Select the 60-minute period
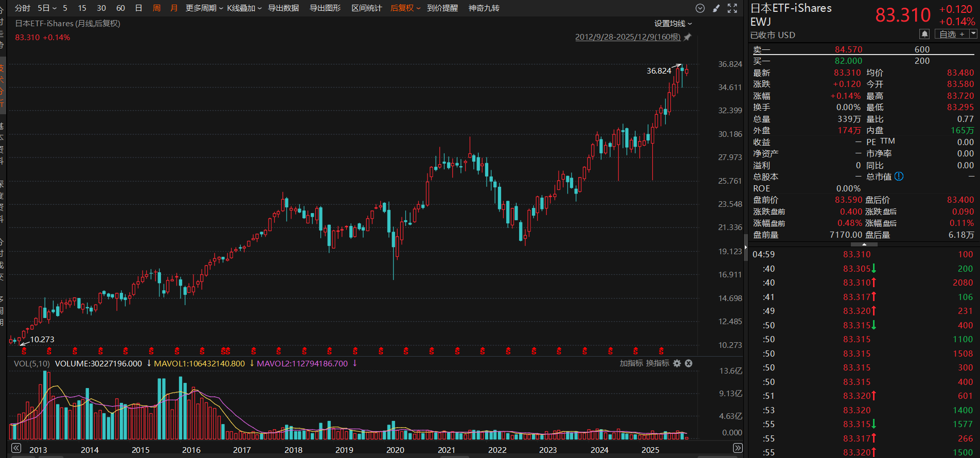Viewport: 980px width, 458px height. [121, 8]
